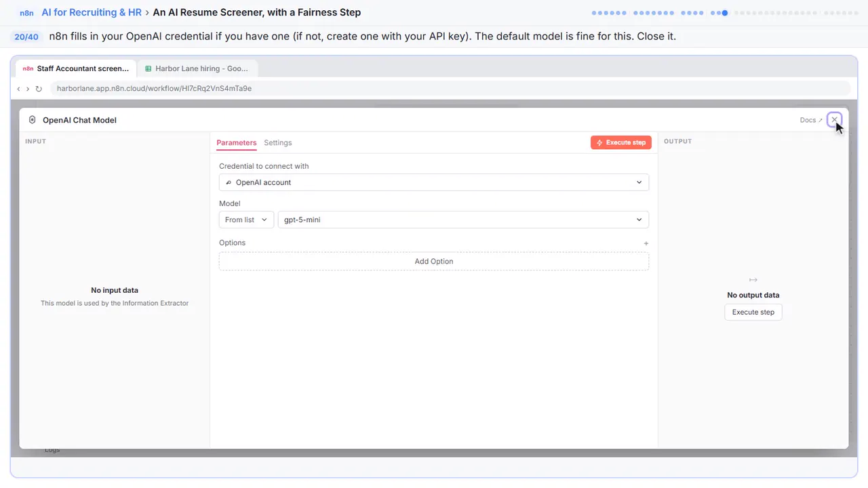Open the gpt-5-mini model dropdown
This screenshot has height=488, width=868.
pyautogui.click(x=463, y=220)
